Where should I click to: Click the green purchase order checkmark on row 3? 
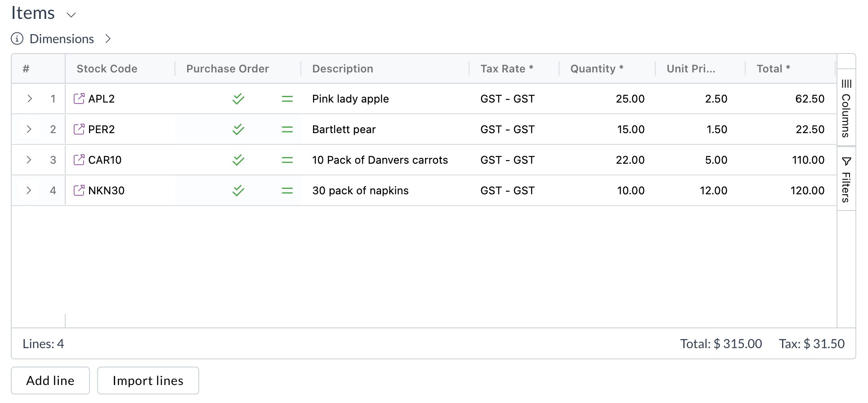pos(238,160)
